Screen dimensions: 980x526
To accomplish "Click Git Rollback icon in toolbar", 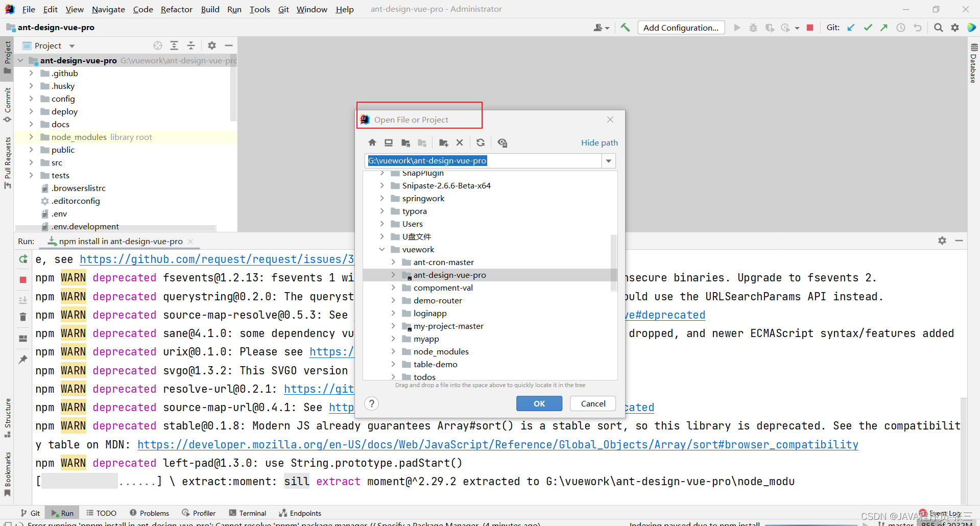I will coord(918,28).
